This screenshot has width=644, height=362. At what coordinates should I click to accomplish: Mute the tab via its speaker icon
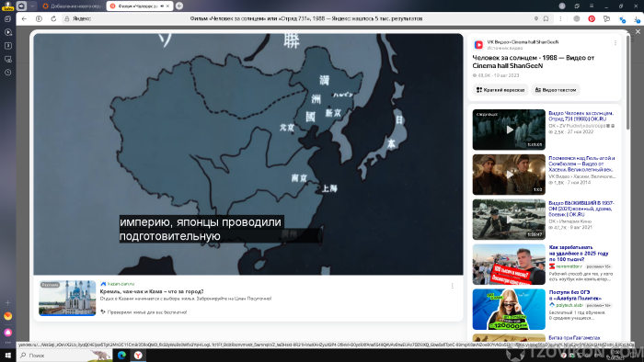click(162, 6)
